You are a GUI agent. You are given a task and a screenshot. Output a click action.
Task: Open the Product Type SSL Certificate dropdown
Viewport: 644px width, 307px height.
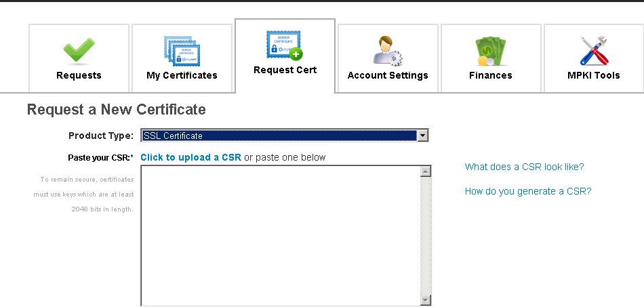(279, 136)
